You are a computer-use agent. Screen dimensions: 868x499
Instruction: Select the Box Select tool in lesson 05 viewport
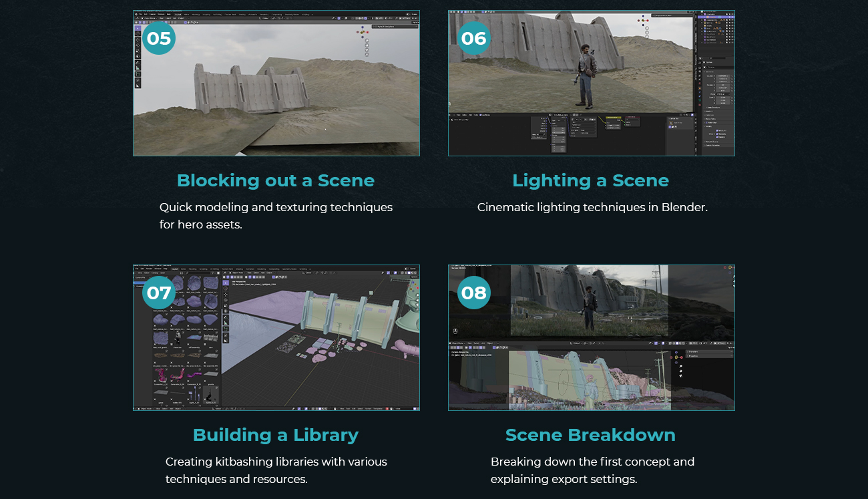(138, 29)
